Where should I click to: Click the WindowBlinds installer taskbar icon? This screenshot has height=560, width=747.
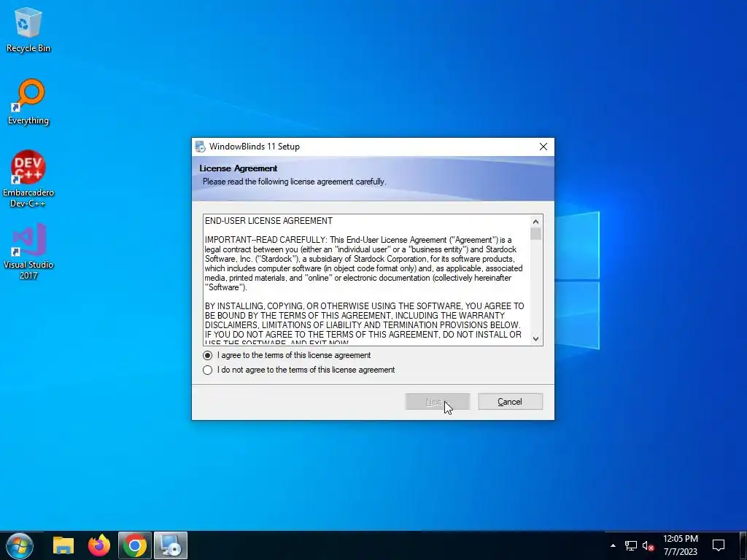pyautogui.click(x=171, y=545)
